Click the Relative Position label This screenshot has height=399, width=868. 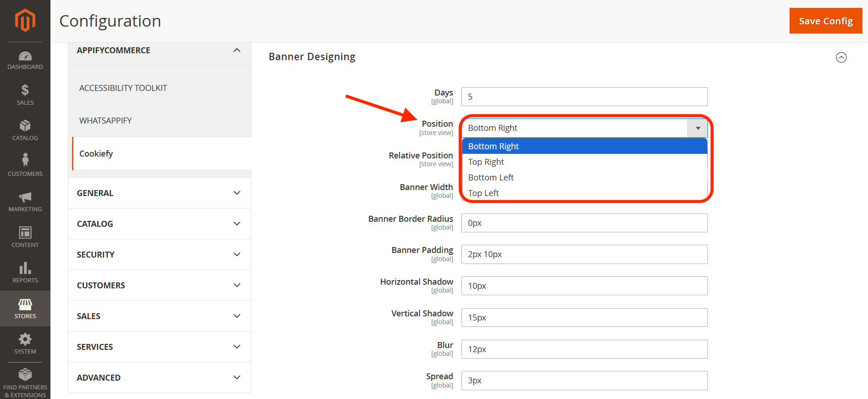(421, 156)
